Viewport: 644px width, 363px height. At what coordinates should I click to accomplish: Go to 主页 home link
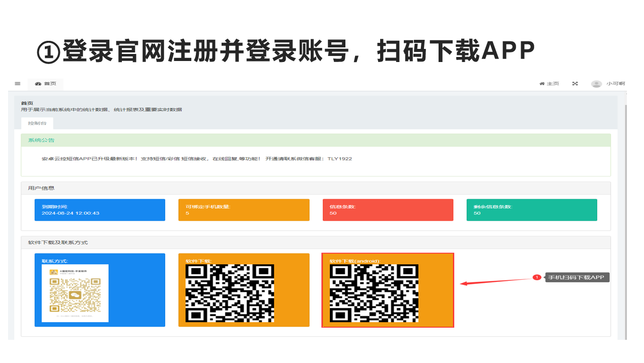[549, 84]
